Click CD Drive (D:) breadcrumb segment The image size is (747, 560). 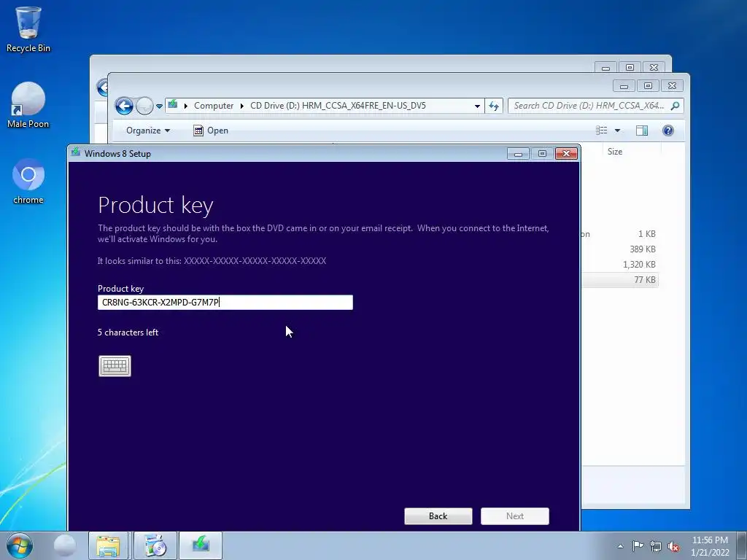point(338,106)
